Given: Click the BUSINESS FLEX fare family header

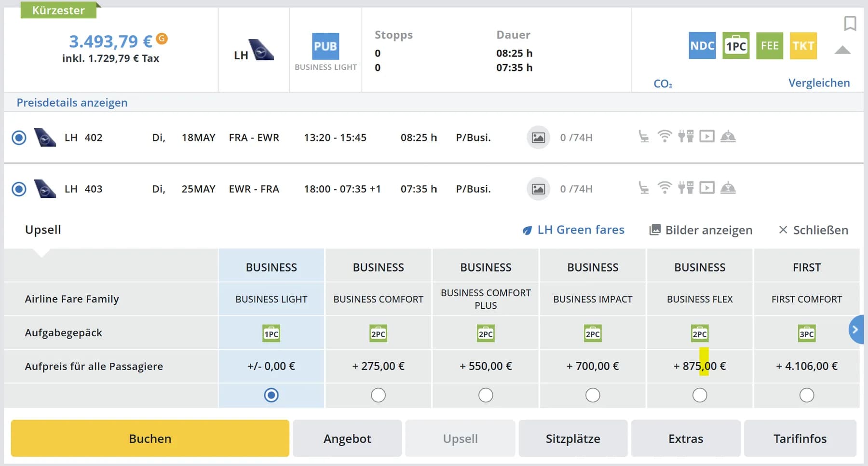Looking at the screenshot, I should 700,299.
